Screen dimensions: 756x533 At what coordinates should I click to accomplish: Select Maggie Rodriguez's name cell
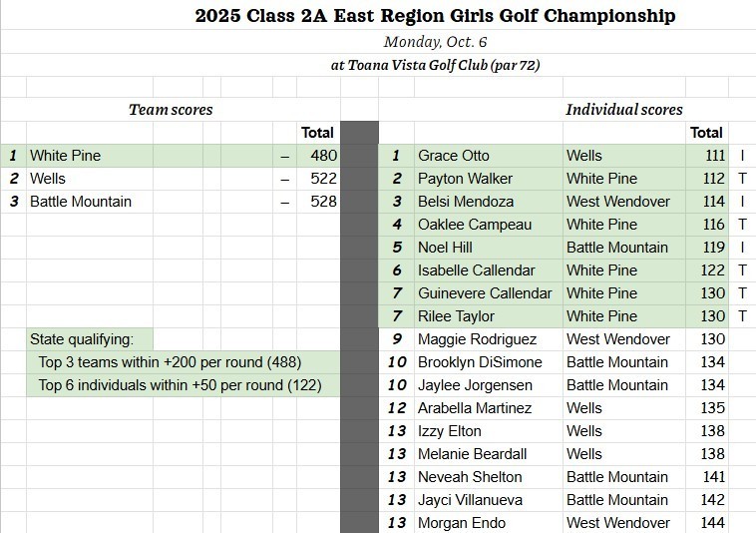pyautogui.click(x=477, y=339)
